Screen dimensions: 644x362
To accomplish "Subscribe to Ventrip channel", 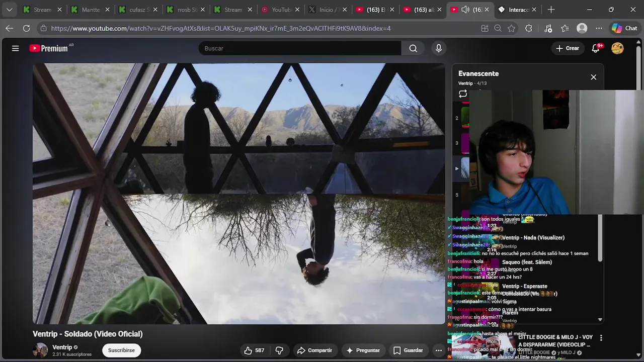I will click(x=121, y=350).
